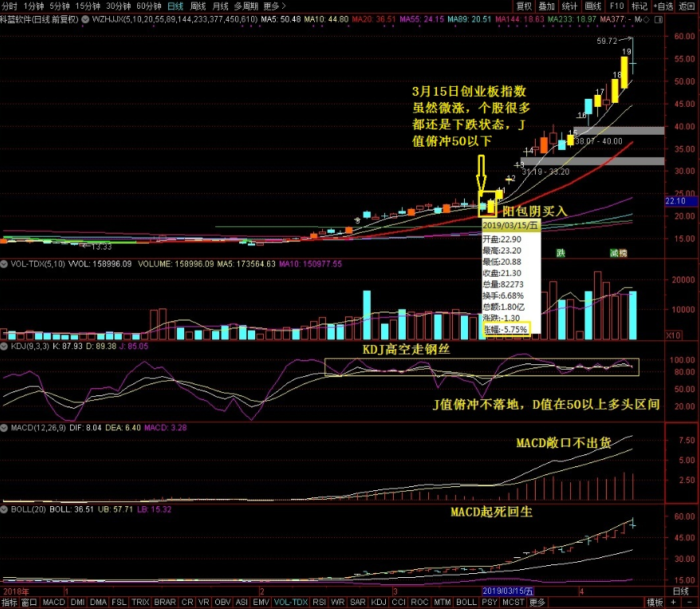The height and width of the screenshot is (609, 700).
Task: Select the 15分钟 period
Action: (88, 6)
